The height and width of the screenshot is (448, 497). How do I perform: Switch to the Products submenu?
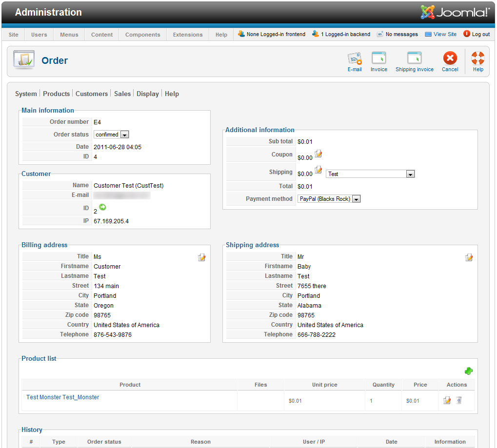[x=56, y=94]
